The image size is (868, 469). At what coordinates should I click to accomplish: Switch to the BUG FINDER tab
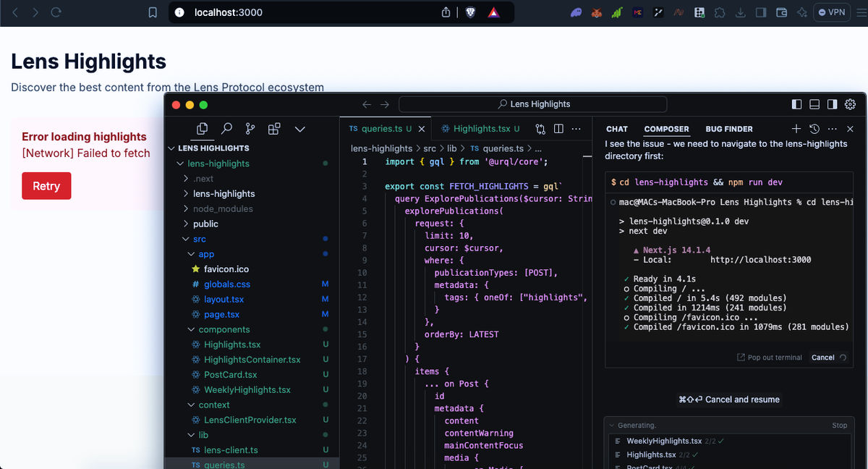pos(729,129)
